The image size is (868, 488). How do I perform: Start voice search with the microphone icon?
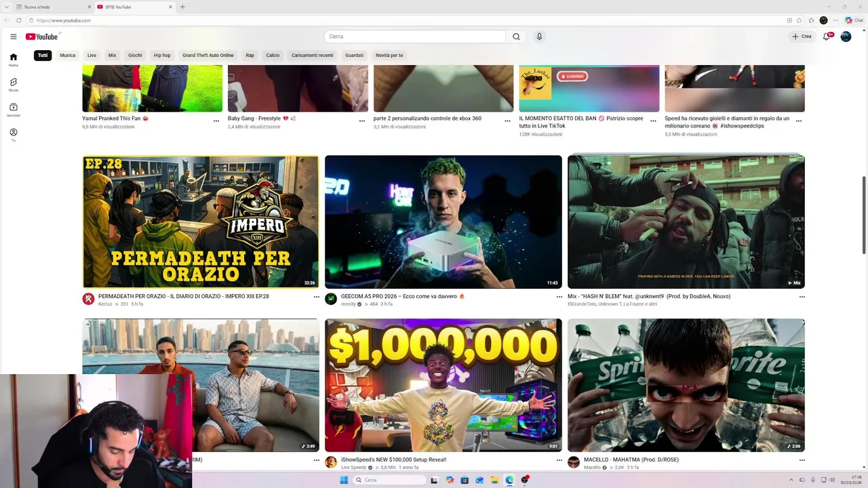click(x=539, y=37)
